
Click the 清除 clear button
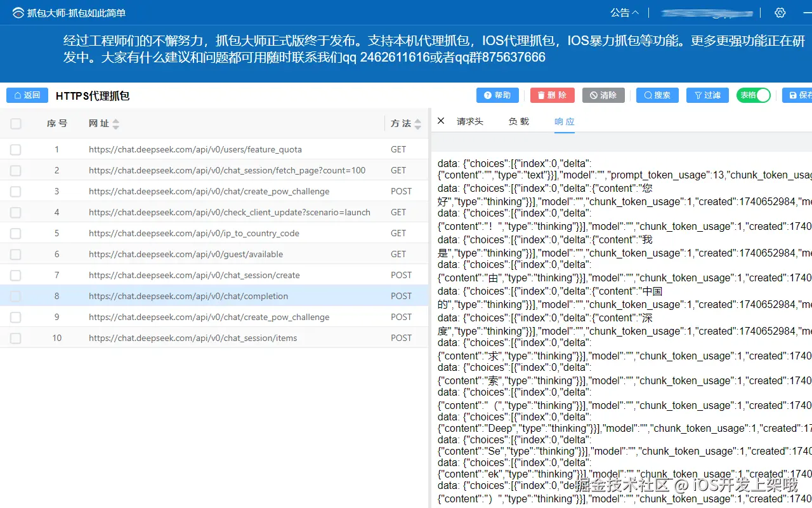pos(603,95)
